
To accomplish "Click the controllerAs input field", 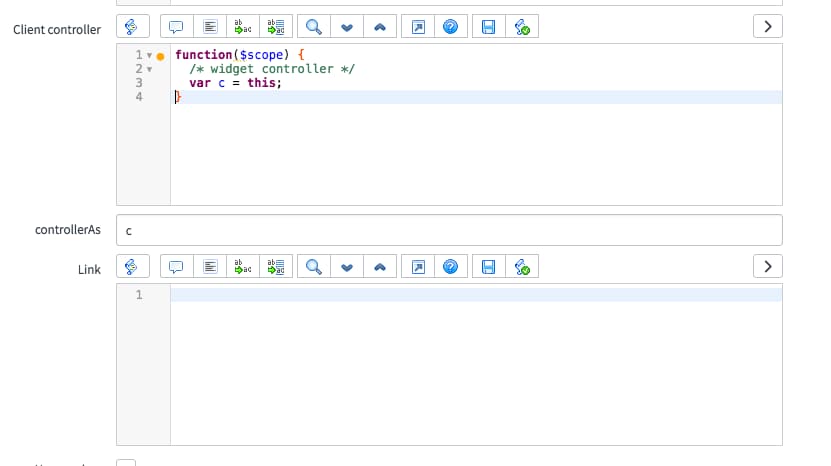I will 448,231.
